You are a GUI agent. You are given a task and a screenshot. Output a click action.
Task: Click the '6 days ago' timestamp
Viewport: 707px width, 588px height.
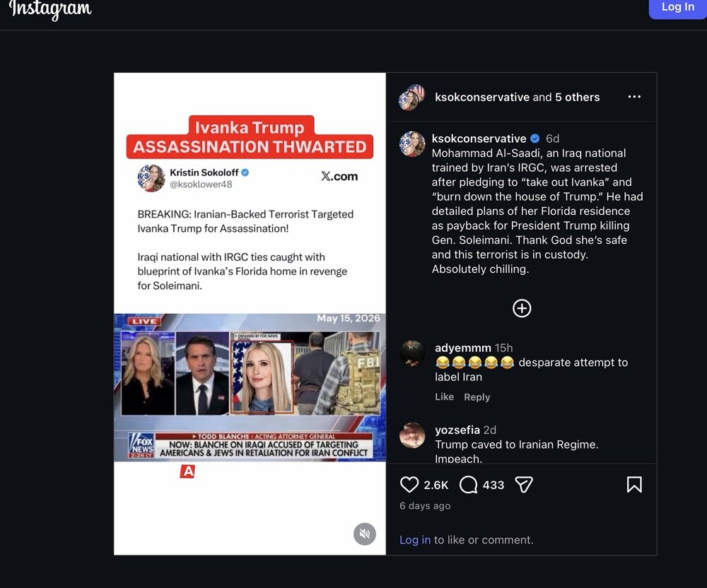pyautogui.click(x=425, y=506)
